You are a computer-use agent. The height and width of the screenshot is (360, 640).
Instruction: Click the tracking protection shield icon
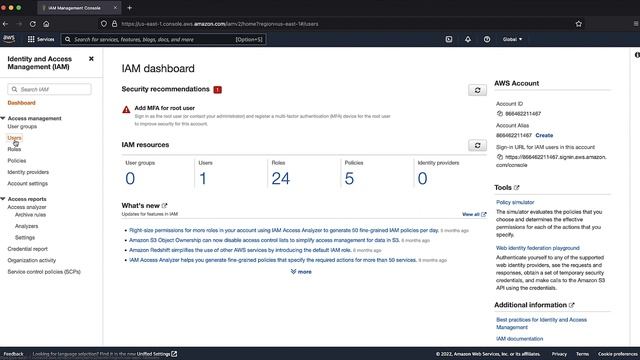pos(104,24)
